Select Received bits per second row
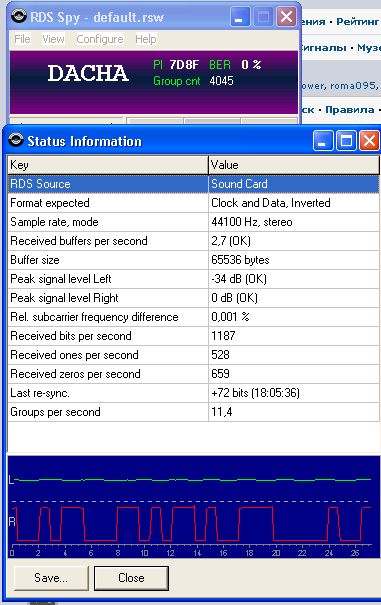 click(193, 336)
